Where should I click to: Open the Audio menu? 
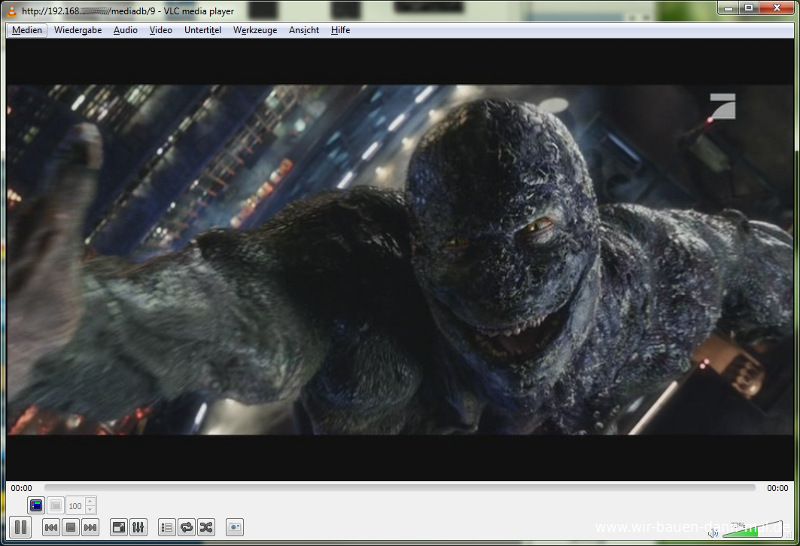point(126,30)
